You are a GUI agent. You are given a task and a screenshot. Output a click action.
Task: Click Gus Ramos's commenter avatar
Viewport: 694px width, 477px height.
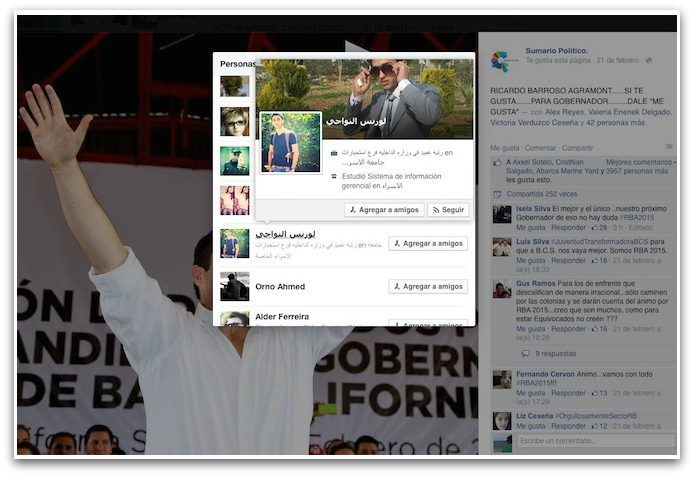tap(501, 291)
